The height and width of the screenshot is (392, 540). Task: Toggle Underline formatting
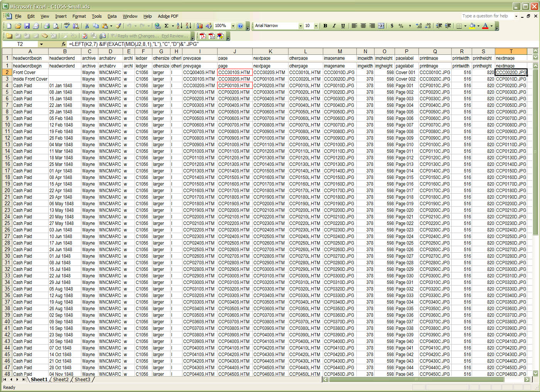[343, 26]
